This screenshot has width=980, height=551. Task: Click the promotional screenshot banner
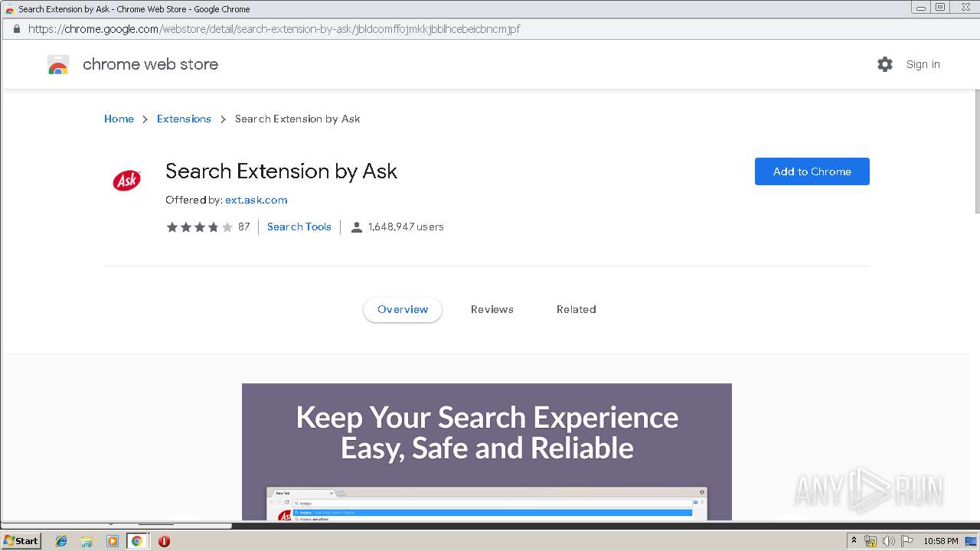[487, 452]
